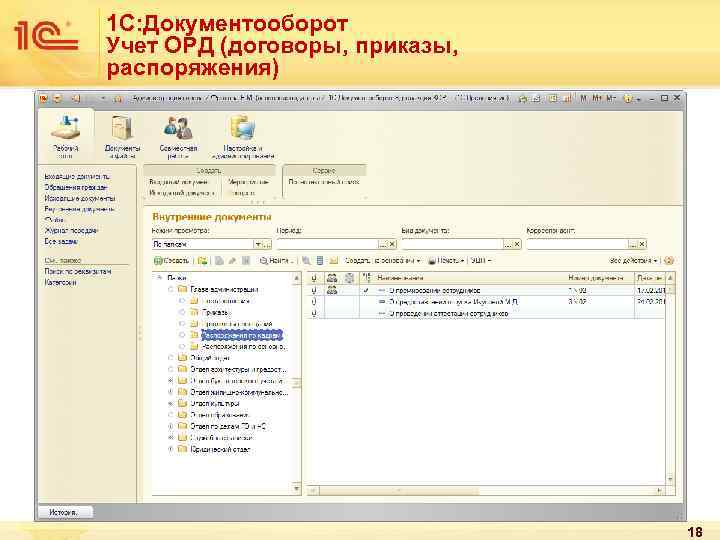Click the info icon in title bar
This screenshot has width=720, height=540.
coord(628,98)
